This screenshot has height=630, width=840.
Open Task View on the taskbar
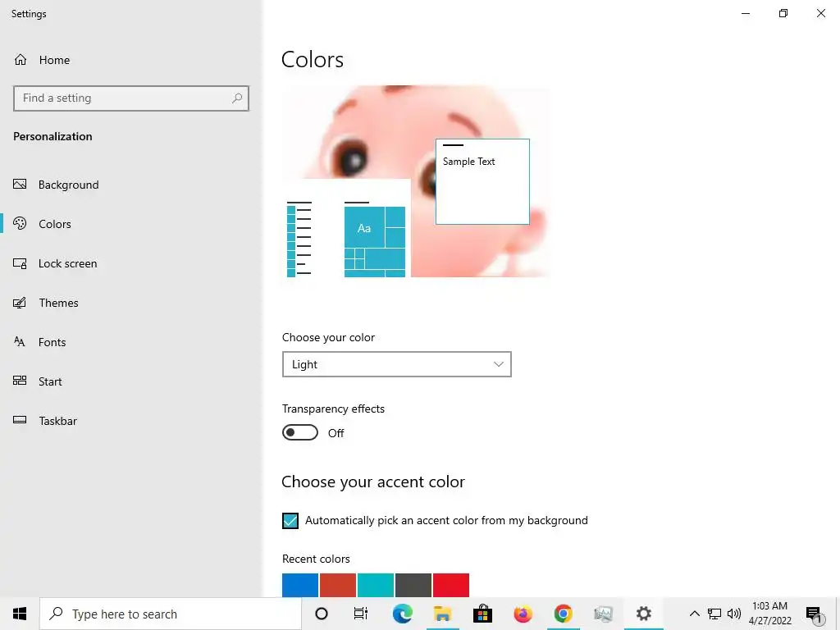coord(361,614)
